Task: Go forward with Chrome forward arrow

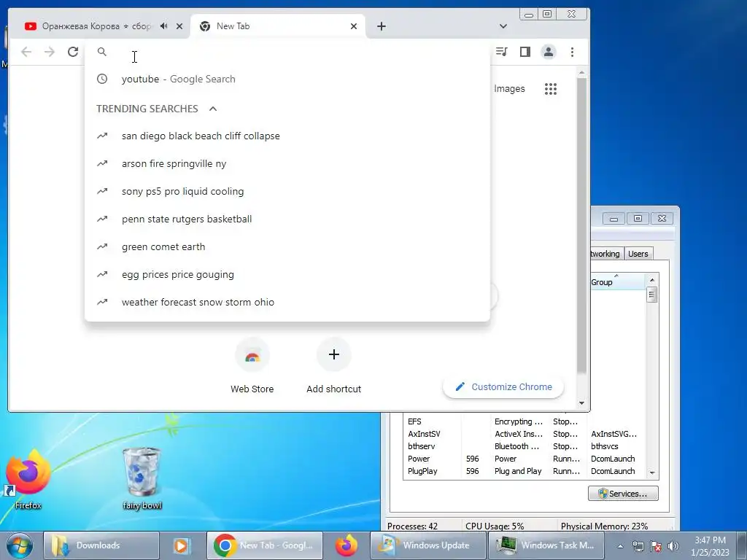Action: (50, 52)
